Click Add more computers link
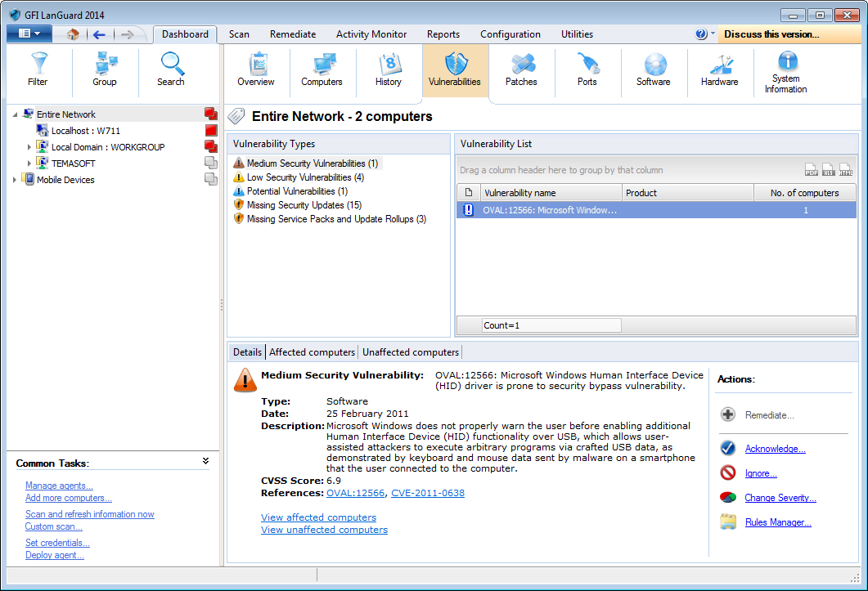868x591 pixels. 69,498
